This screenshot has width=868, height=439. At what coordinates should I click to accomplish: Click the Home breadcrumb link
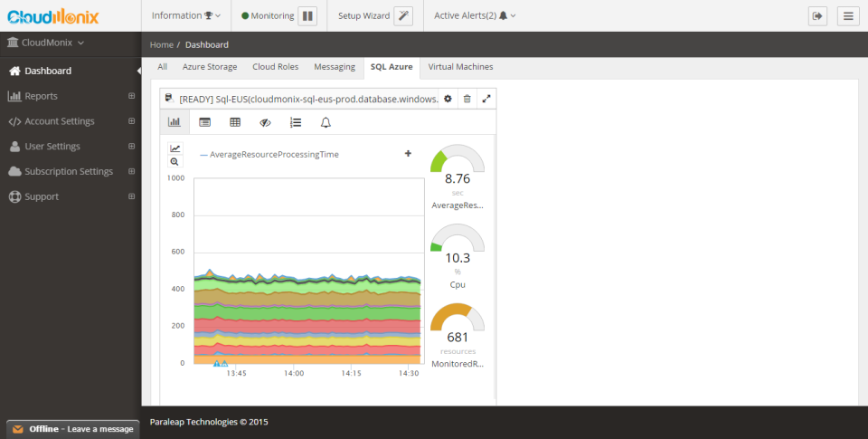click(x=161, y=45)
